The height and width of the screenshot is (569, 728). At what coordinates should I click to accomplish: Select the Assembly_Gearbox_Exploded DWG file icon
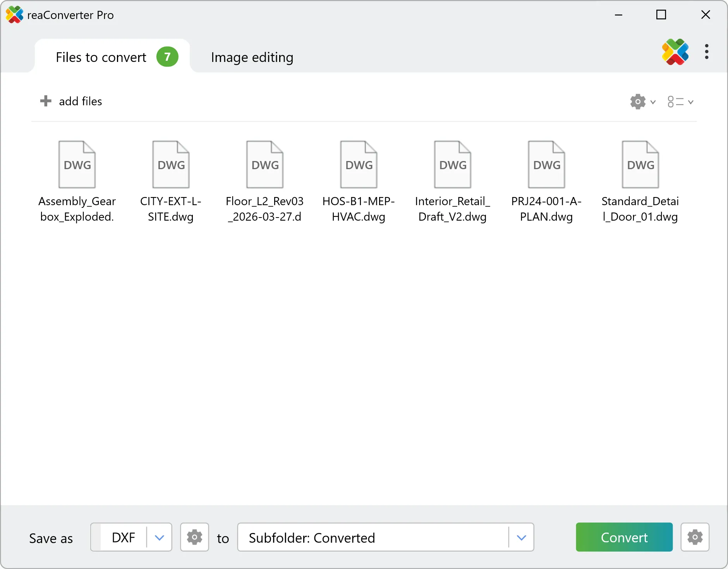[77, 164]
